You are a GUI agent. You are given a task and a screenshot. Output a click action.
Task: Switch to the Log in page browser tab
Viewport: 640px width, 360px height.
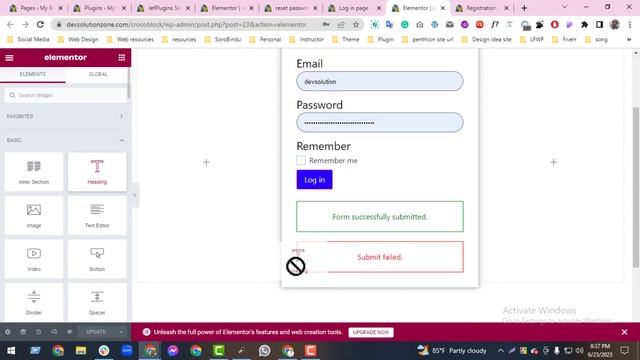point(353,8)
